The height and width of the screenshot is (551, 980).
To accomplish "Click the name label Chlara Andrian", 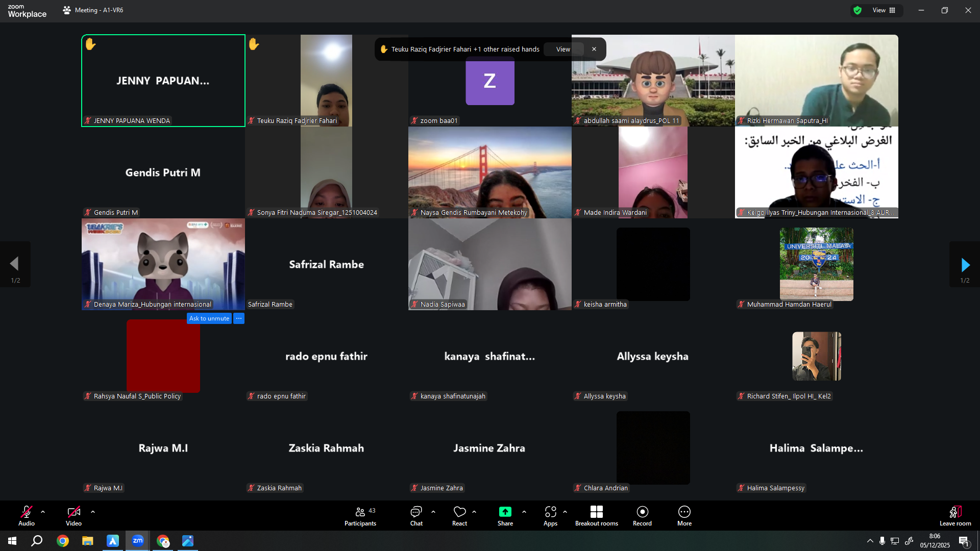I will tap(605, 488).
